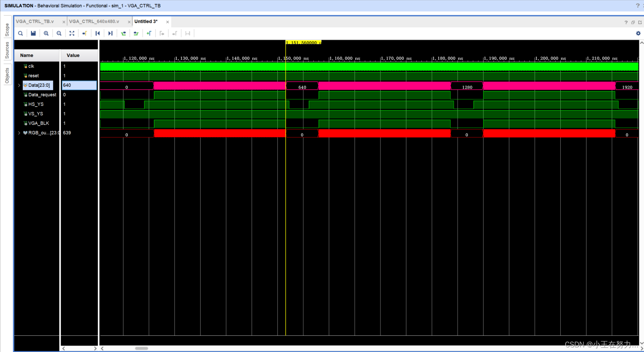644x352 pixels.
Task: Open help for the waveform window
Action: (x=626, y=22)
